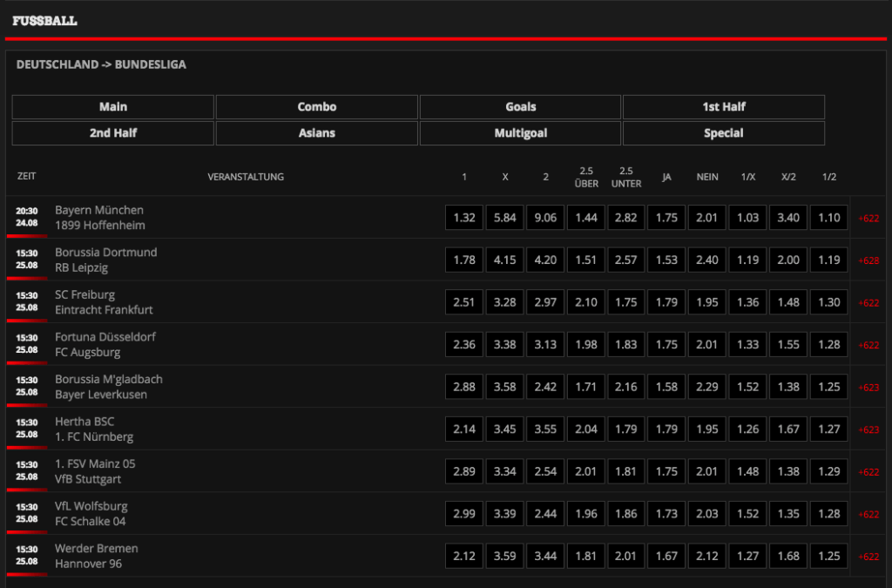The height and width of the screenshot is (588, 892).
Task: Choose NEIN odds 2.29 in M'gladbach match
Action: tap(707, 387)
